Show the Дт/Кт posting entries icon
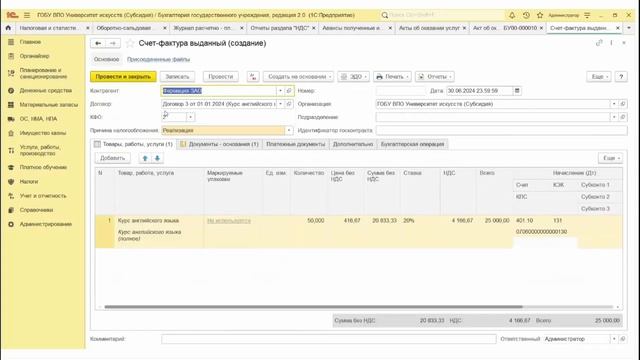 pyautogui.click(x=253, y=77)
